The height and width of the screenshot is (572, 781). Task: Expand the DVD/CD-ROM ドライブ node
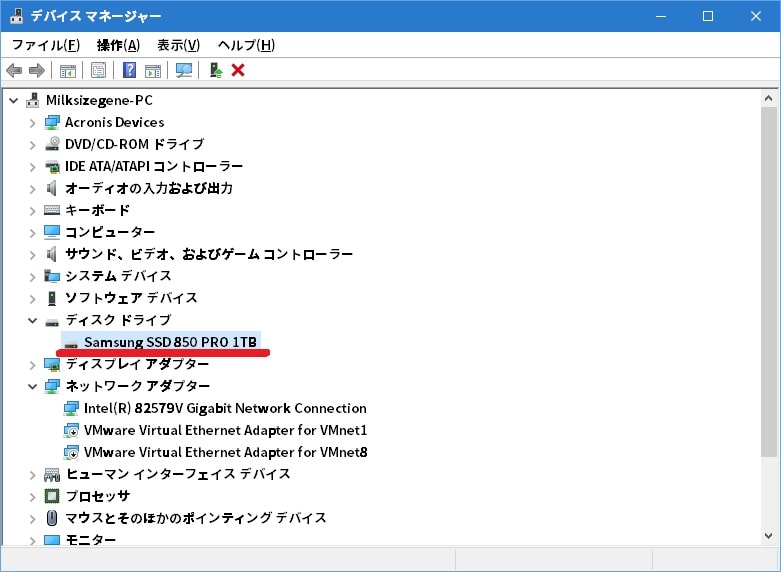click(32, 145)
